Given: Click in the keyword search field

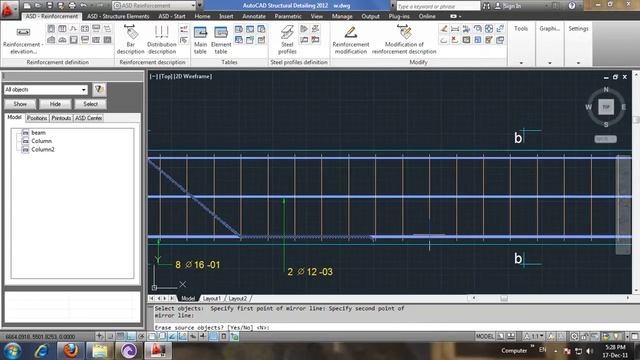Looking at the screenshot, I should click(438, 6).
